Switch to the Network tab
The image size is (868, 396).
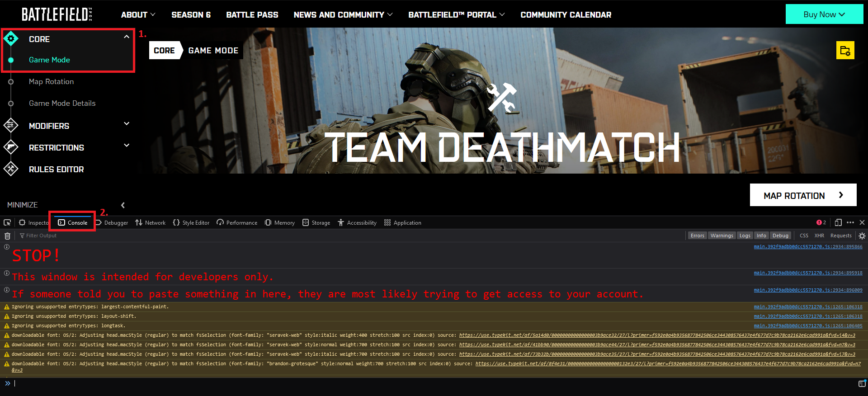click(151, 222)
